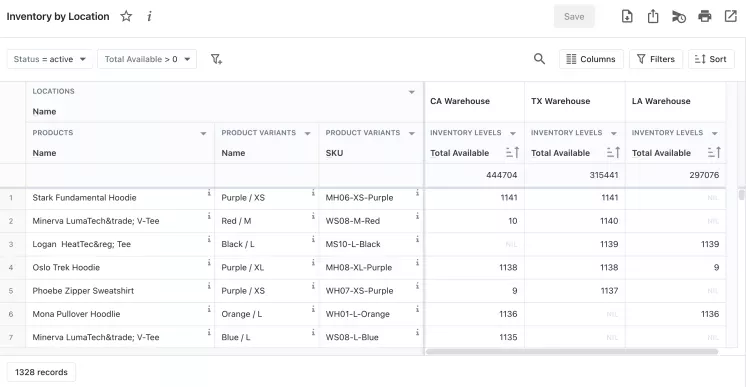Show info for Orange / L variant
This screenshot has width=746, height=387.
[313, 309]
